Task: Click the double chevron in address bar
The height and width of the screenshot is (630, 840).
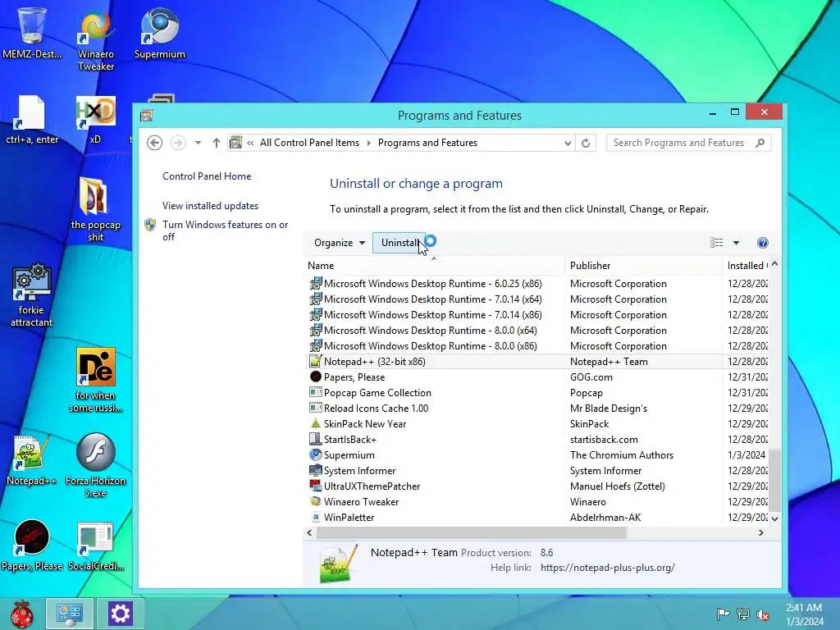Action: tap(250, 143)
